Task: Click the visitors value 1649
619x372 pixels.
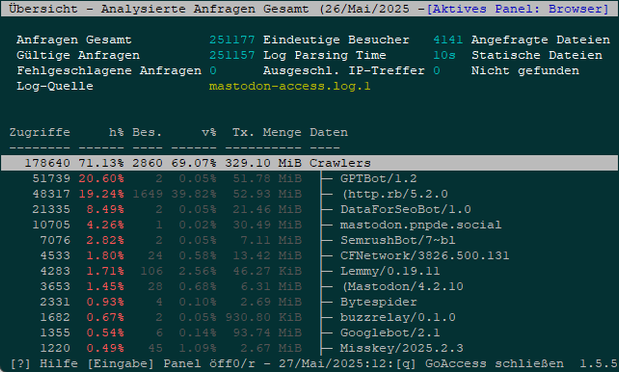Action: (x=147, y=194)
